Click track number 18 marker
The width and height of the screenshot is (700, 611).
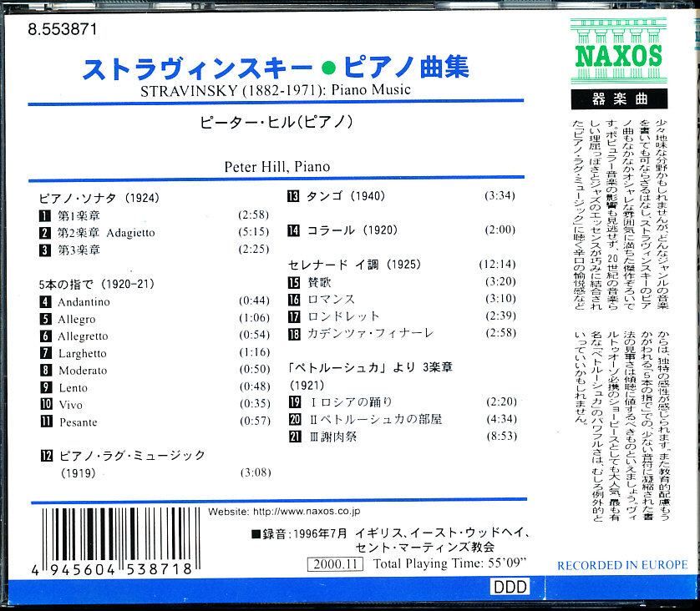coord(295,334)
